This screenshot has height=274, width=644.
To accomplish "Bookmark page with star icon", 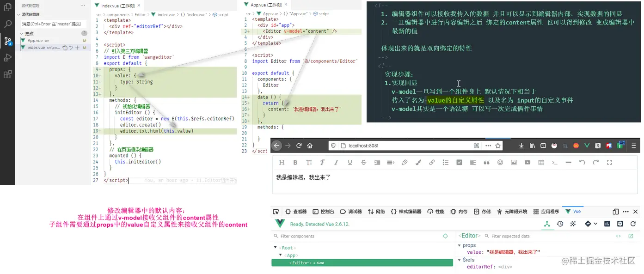I will point(498,146).
